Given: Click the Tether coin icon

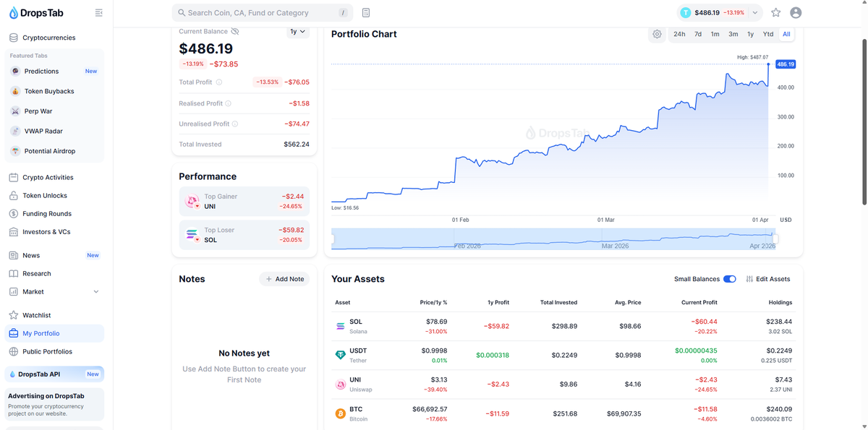Looking at the screenshot, I should click(x=341, y=355).
